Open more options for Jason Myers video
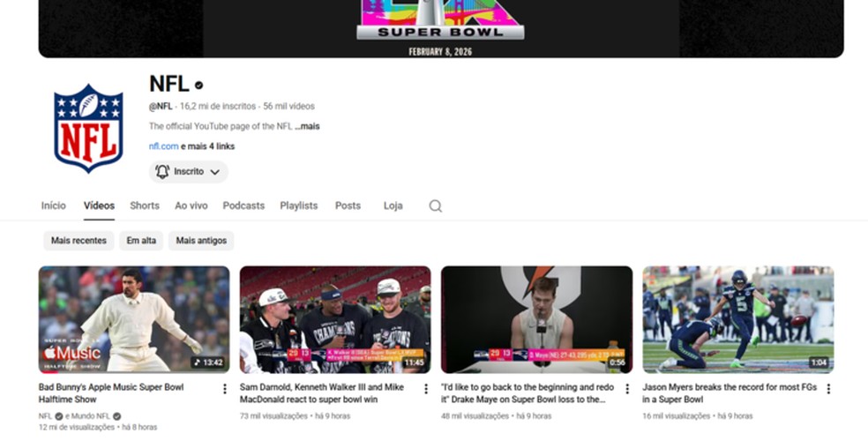 tap(828, 389)
